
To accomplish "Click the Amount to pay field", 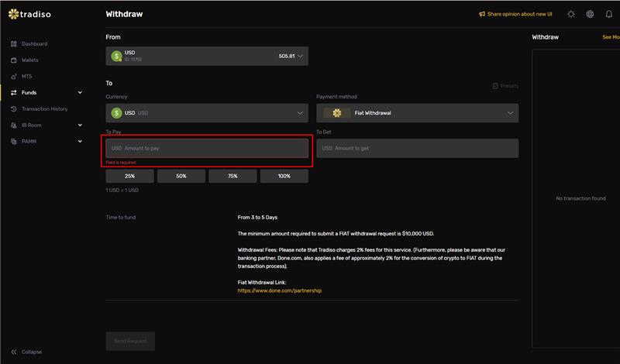I will tap(207, 148).
